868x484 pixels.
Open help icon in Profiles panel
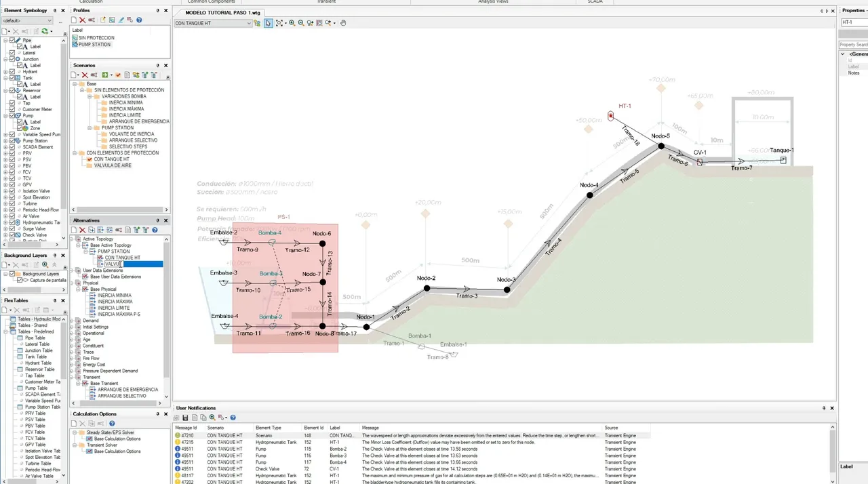coord(139,20)
